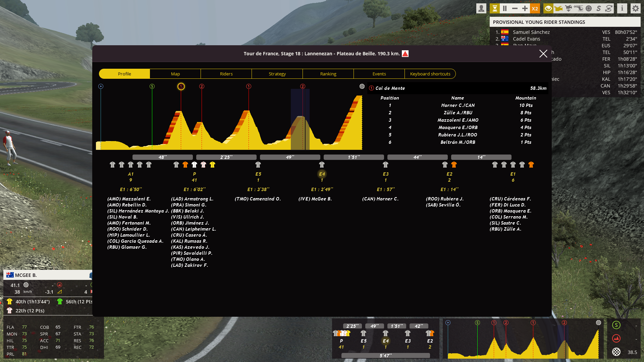This screenshot has width=644, height=362.
Task: Select rider (LAD) Armstrong L.
Action: [192, 199]
